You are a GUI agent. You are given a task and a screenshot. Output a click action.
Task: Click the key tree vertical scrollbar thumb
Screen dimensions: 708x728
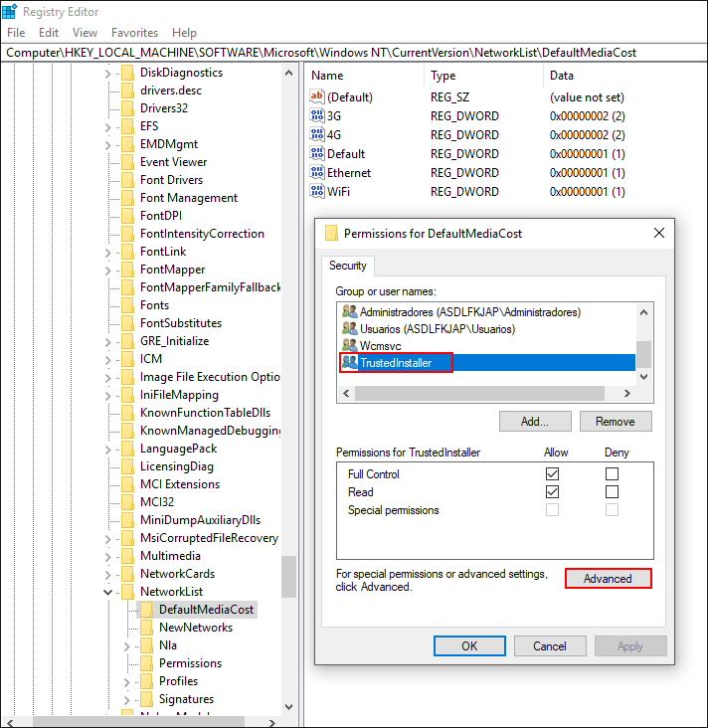288,576
